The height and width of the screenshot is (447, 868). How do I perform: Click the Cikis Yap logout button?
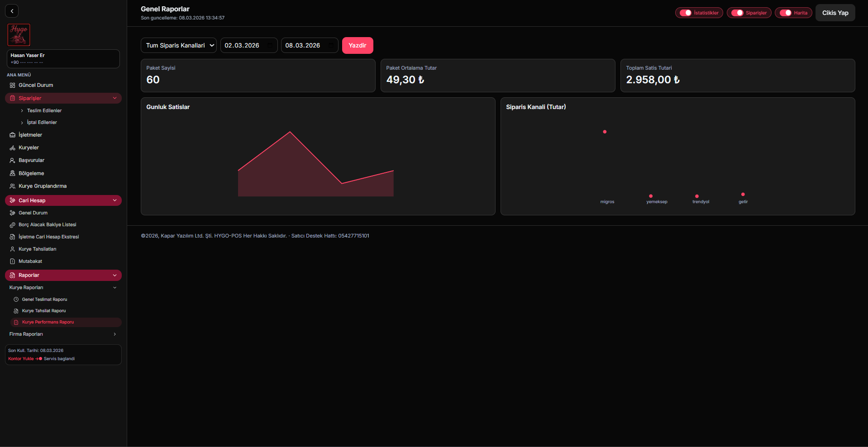pyautogui.click(x=835, y=13)
